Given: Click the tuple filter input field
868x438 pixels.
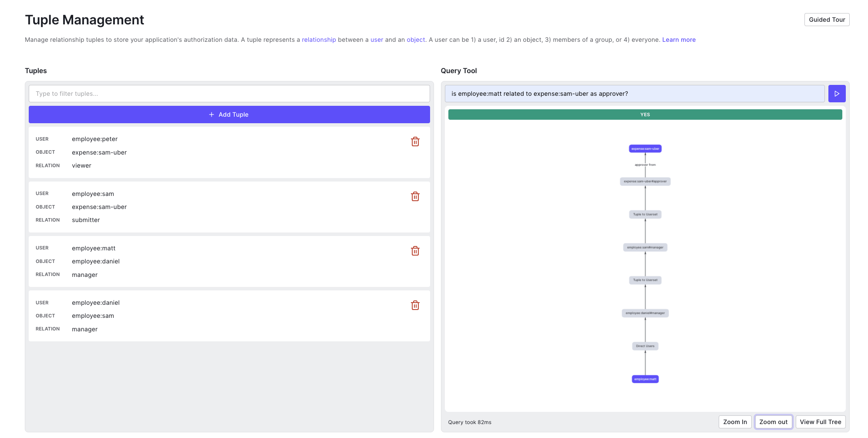Looking at the screenshot, I should [229, 93].
